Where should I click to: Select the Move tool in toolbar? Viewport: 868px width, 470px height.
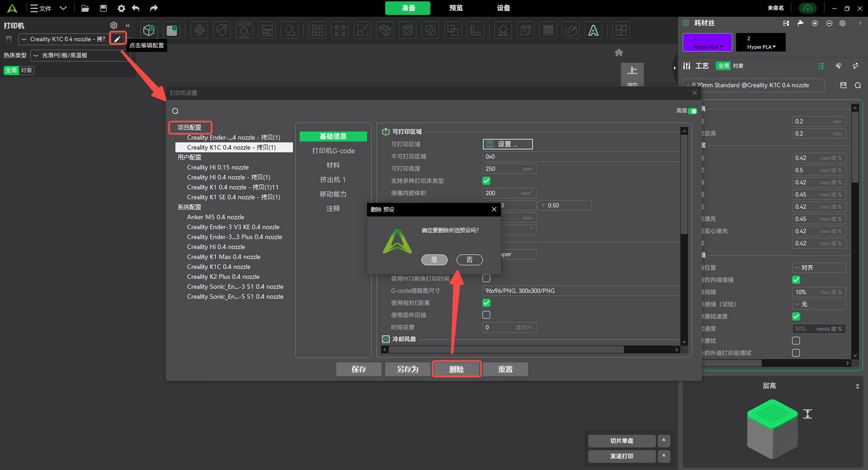point(199,30)
